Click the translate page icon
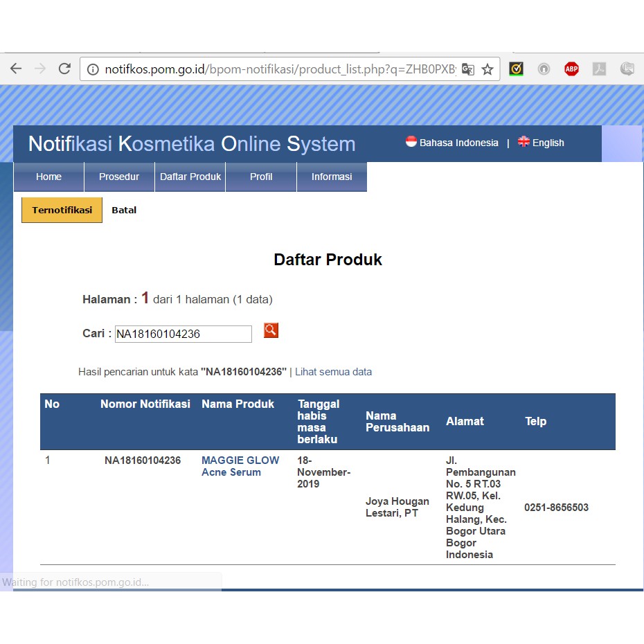This screenshot has width=644, height=644. click(468, 69)
